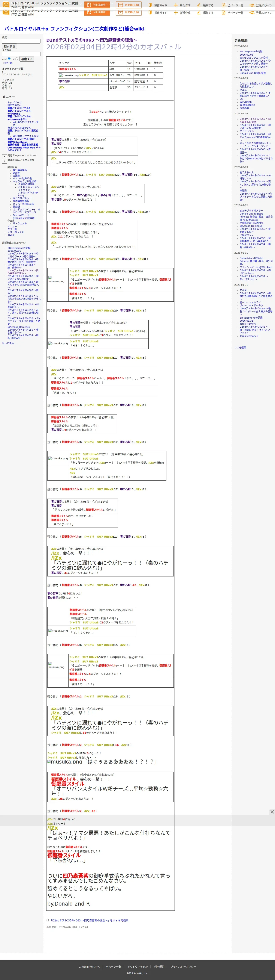Click もっと見る under recently created pages

click(x=8, y=343)
